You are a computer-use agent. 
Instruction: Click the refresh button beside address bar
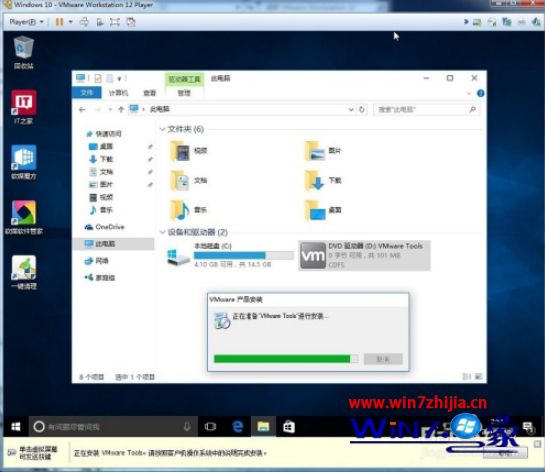tap(362, 110)
